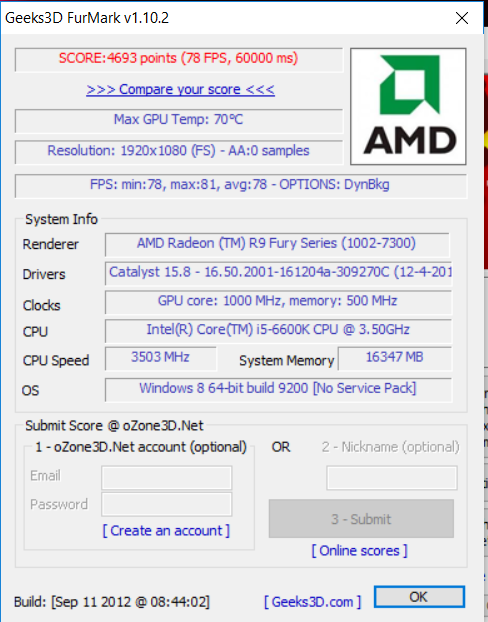Visit the Geeks3D.com link

pos(313,602)
